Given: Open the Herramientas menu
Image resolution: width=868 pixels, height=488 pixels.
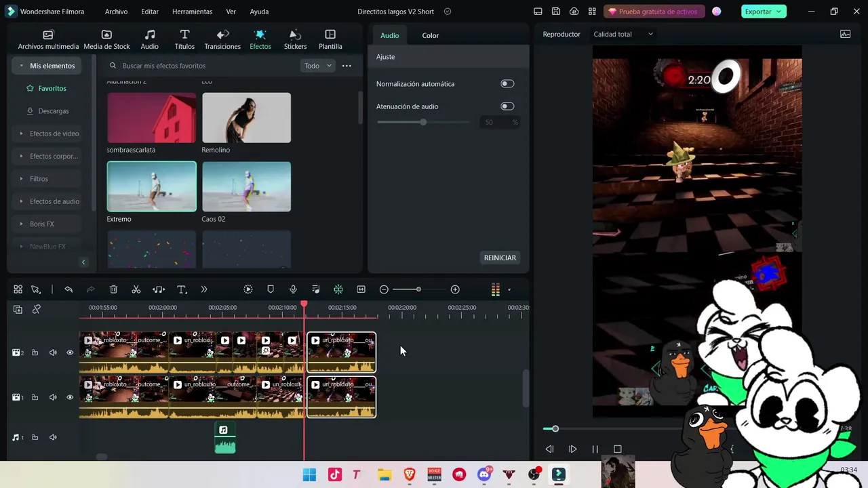Looking at the screenshot, I should pos(192,12).
